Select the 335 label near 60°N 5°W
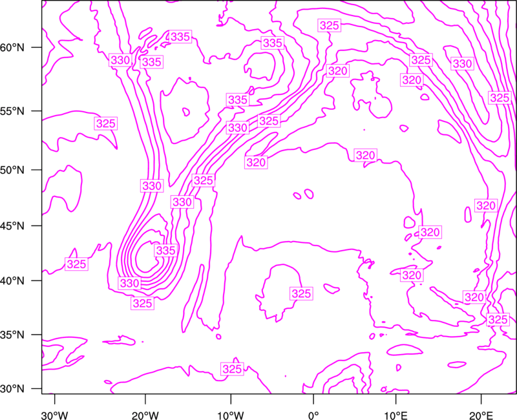 pos(272,43)
